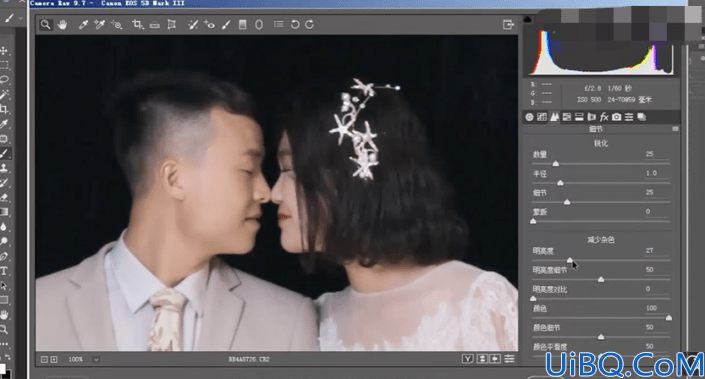Open the Effects fx panel tab
705x379 pixels.
click(x=604, y=117)
